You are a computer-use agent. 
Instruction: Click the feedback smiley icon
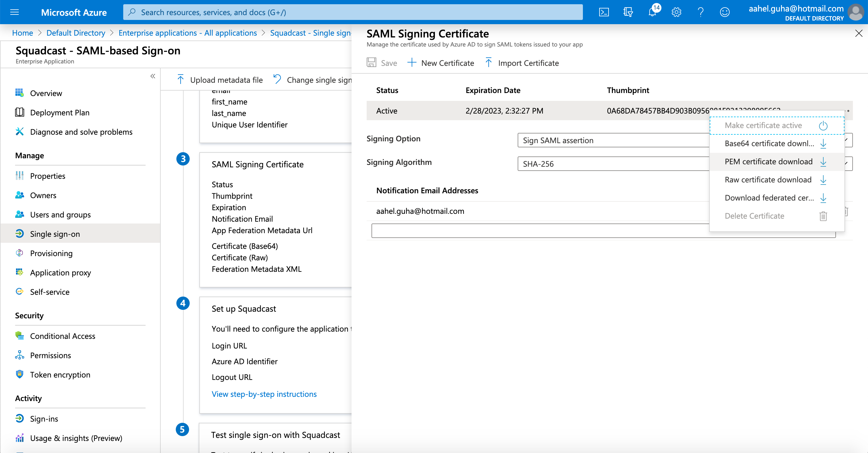click(x=725, y=12)
